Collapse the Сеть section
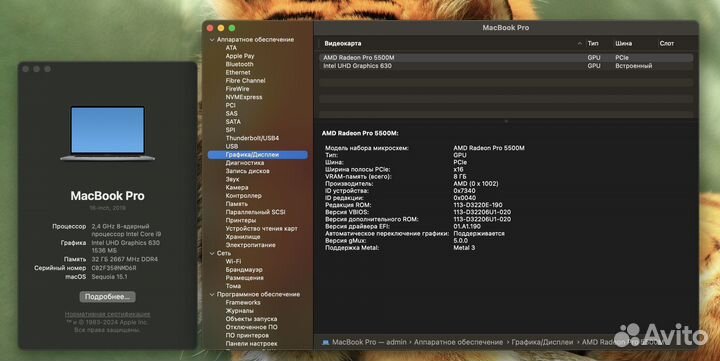This screenshot has width=720, height=361. (212, 254)
